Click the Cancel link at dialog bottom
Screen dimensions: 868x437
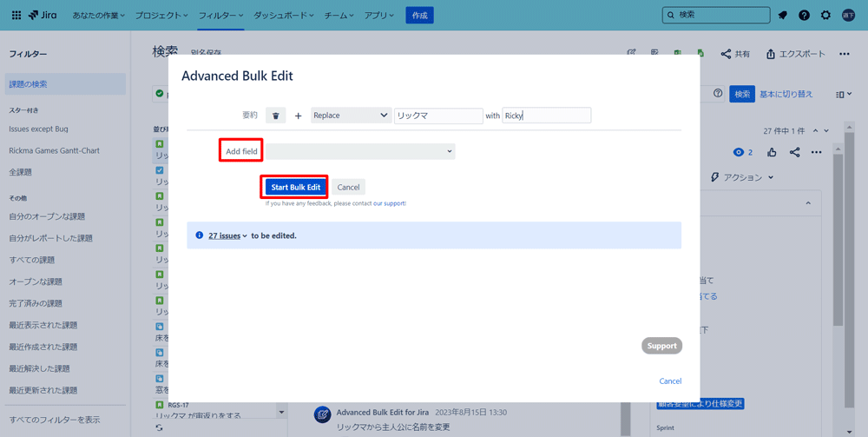tap(670, 381)
